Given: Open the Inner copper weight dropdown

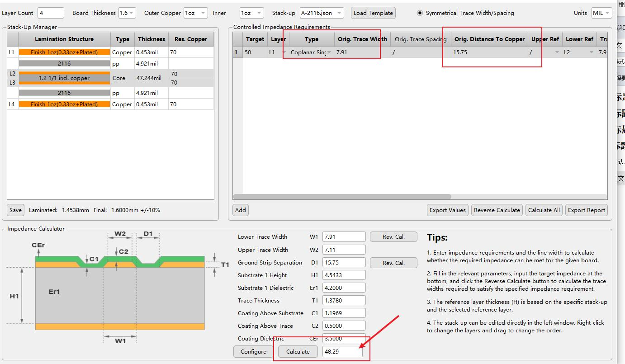Looking at the screenshot, I should pos(252,13).
